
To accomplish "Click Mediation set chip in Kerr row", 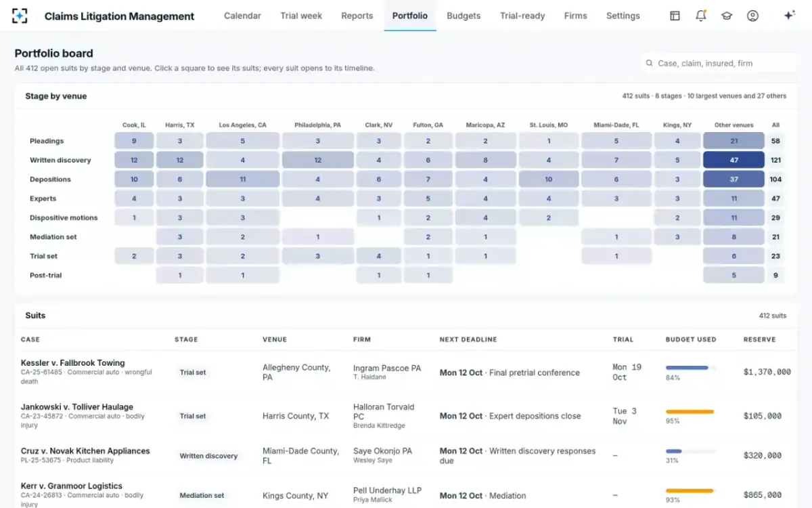I will pos(202,495).
